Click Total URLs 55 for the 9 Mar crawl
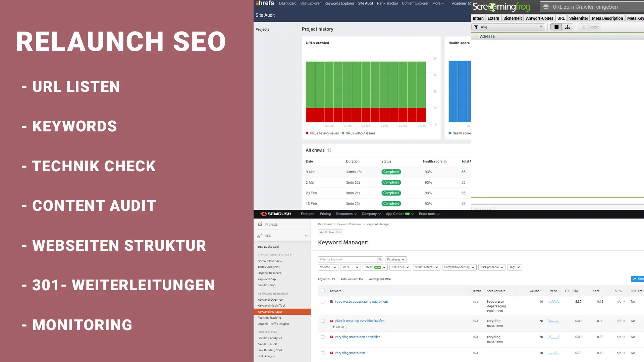The image size is (644, 362). click(x=463, y=172)
